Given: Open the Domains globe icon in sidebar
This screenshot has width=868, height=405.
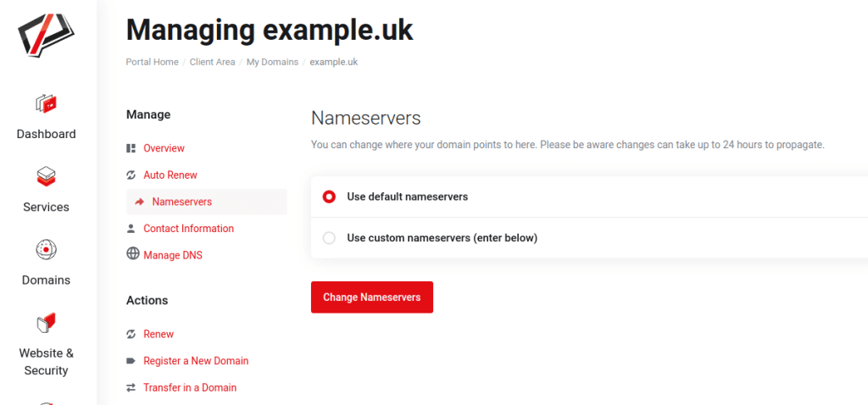Looking at the screenshot, I should (46, 250).
